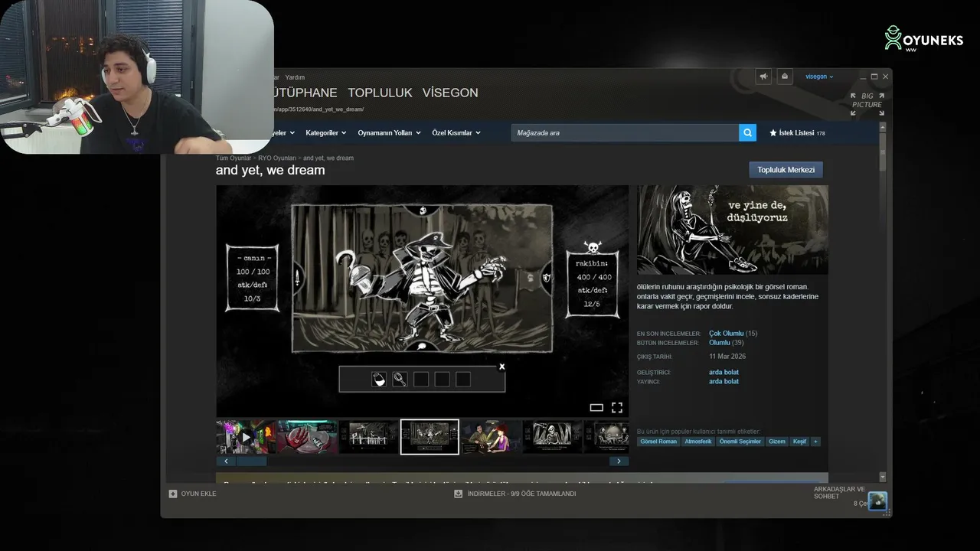Open the Kategoriler dropdown menu
Viewport: 980px width, 551px height.
click(x=326, y=133)
